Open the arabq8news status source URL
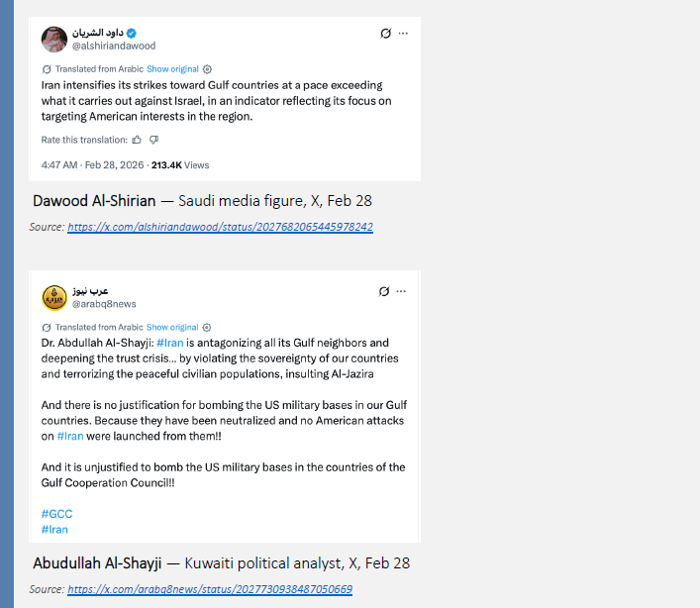The width and height of the screenshot is (700, 608). tap(210, 589)
